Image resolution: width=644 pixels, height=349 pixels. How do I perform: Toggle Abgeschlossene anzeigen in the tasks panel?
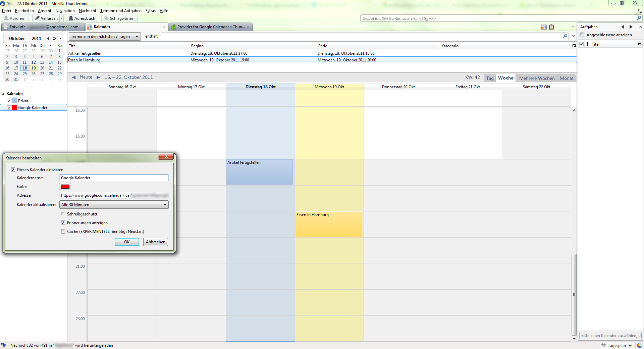coord(582,35)
